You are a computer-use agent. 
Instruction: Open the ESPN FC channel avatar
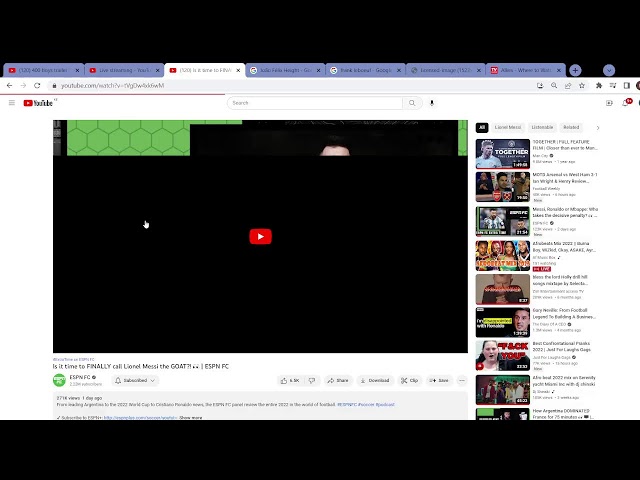[60, 380]
